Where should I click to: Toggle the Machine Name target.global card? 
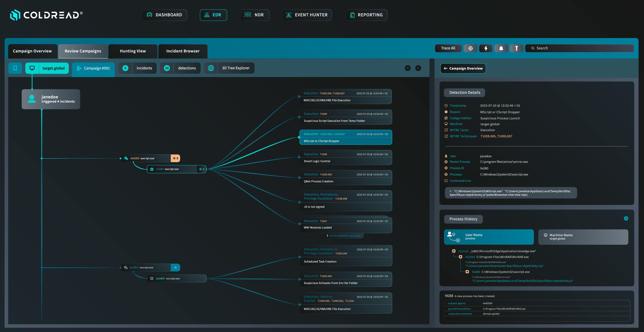click(583, 237)
